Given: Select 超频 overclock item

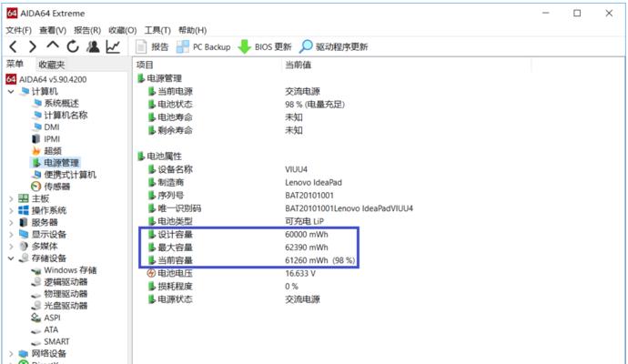Looking at the screenshot, I should click(x=46, y=151).
